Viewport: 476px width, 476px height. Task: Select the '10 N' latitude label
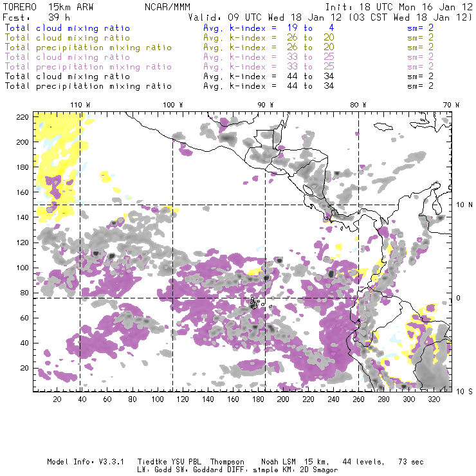coord(464,205)
